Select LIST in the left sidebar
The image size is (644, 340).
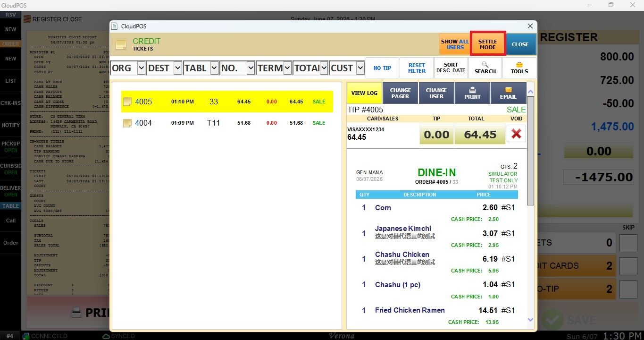tap(10, 81)
